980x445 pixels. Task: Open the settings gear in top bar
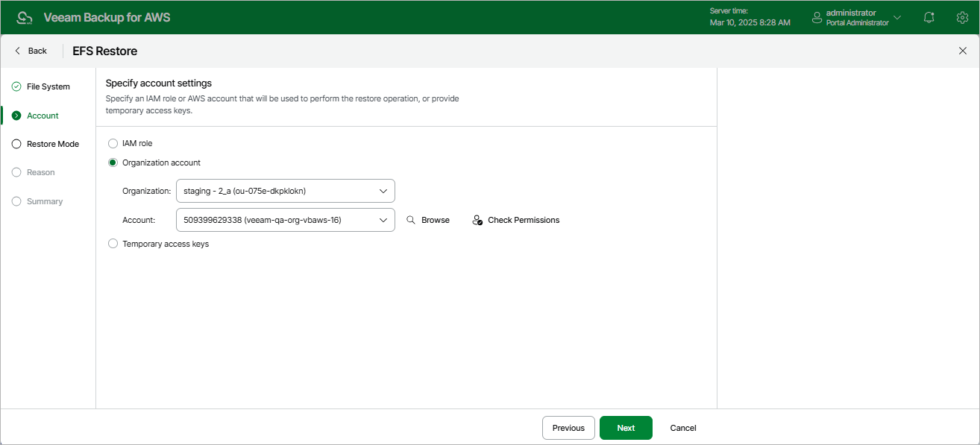[962, 16]
